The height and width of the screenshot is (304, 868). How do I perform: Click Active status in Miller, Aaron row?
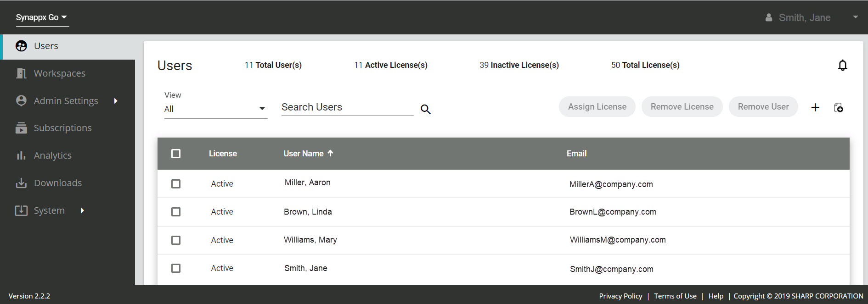pyautogui.click(x=222, y=184)
